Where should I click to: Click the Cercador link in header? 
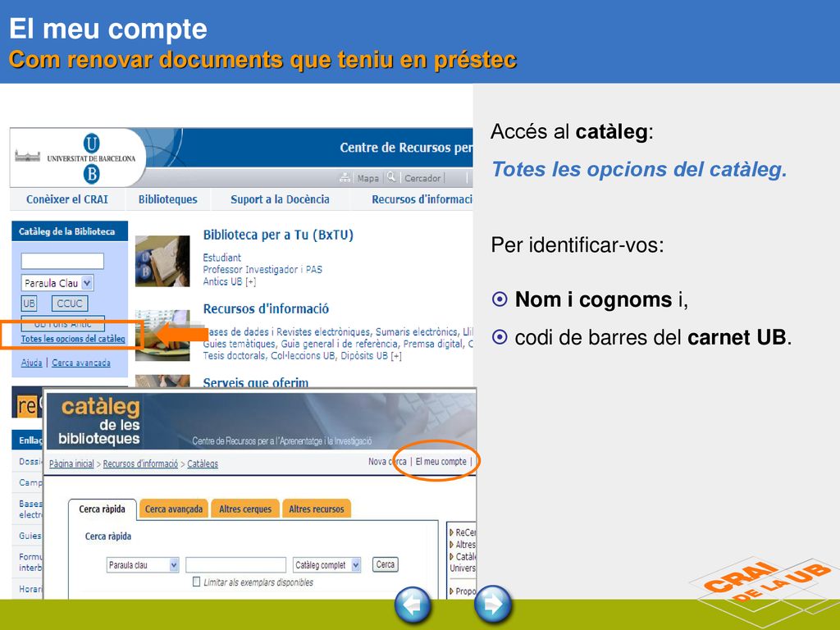point(422,178)
